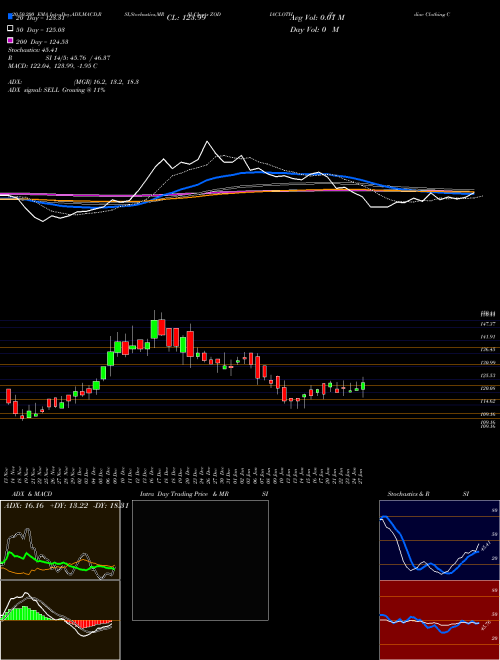This screenshot has width=500, height=660.
Task: Click the 'ADX signal: SELL Growing @ 11%' text
Action: tap(56, 90)
